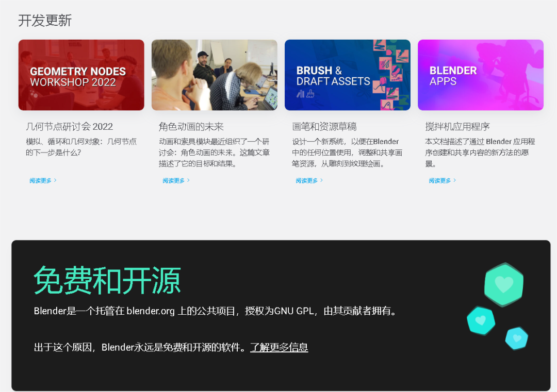
Task: Open the 了解更多信息 link
Action: tap(279, 347)
